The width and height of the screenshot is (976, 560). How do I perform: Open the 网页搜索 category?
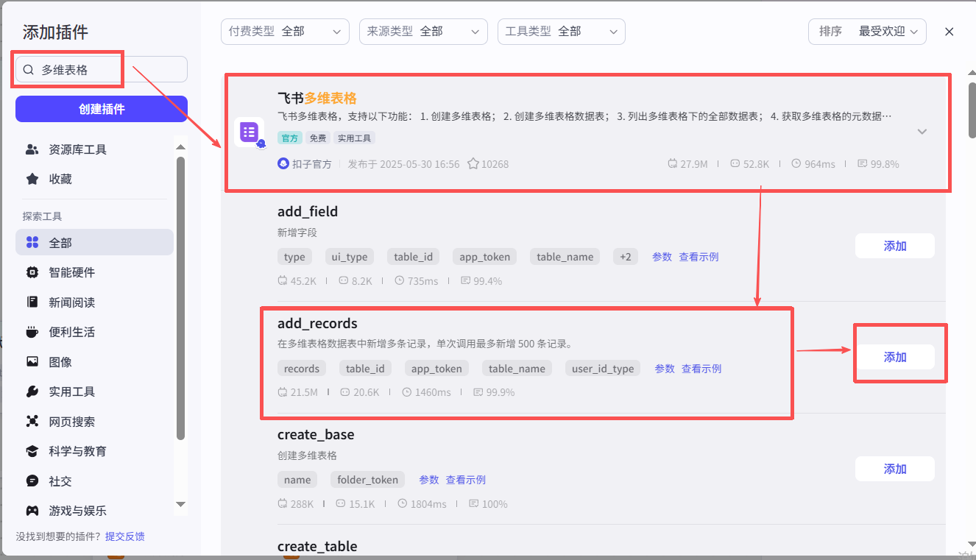(x=71, y=422)
